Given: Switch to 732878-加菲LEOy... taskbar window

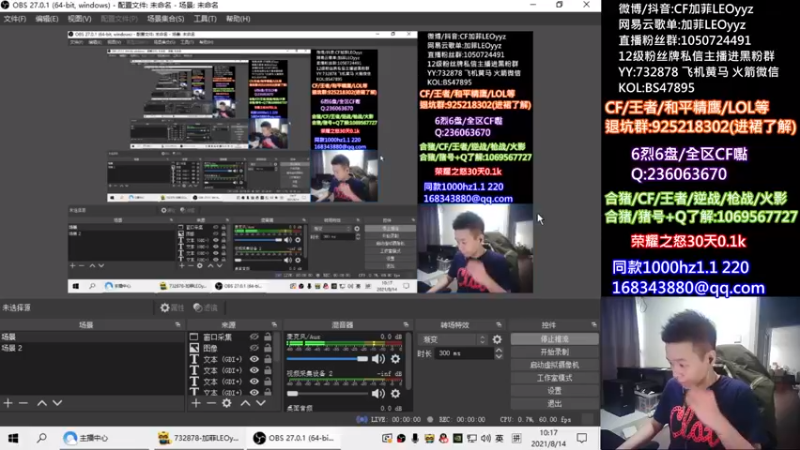Looking at the screenshot, I should [199, 438].
